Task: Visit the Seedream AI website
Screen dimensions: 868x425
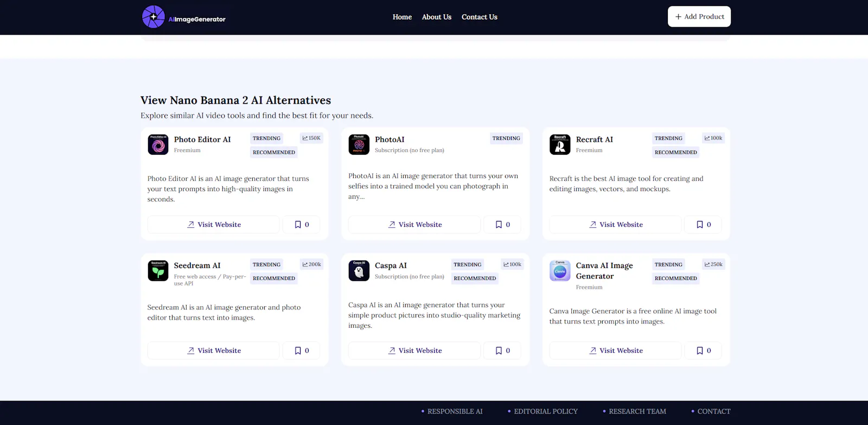Action: click(214, 351)
